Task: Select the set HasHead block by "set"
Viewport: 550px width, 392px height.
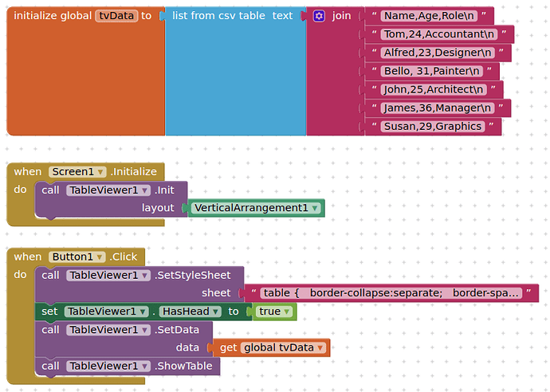Action: pos(49,312)
